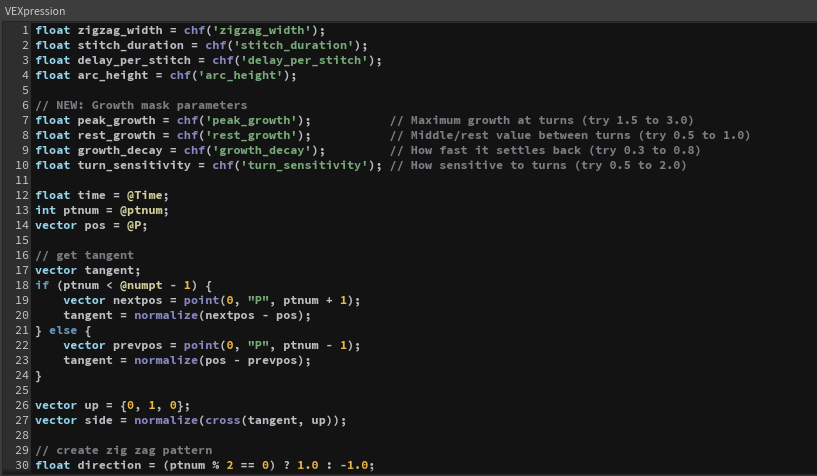Click the '// create zig zag pattern' comment

(123, 450)
